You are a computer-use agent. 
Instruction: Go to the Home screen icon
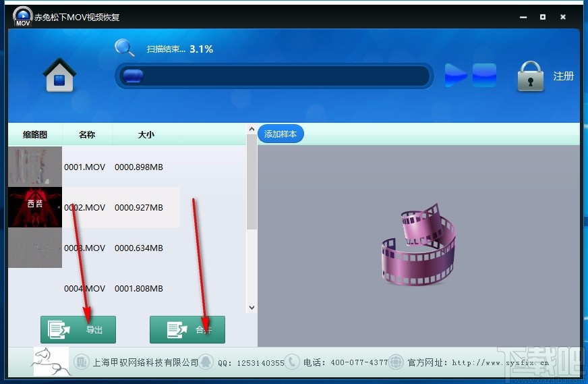[59, 75]
